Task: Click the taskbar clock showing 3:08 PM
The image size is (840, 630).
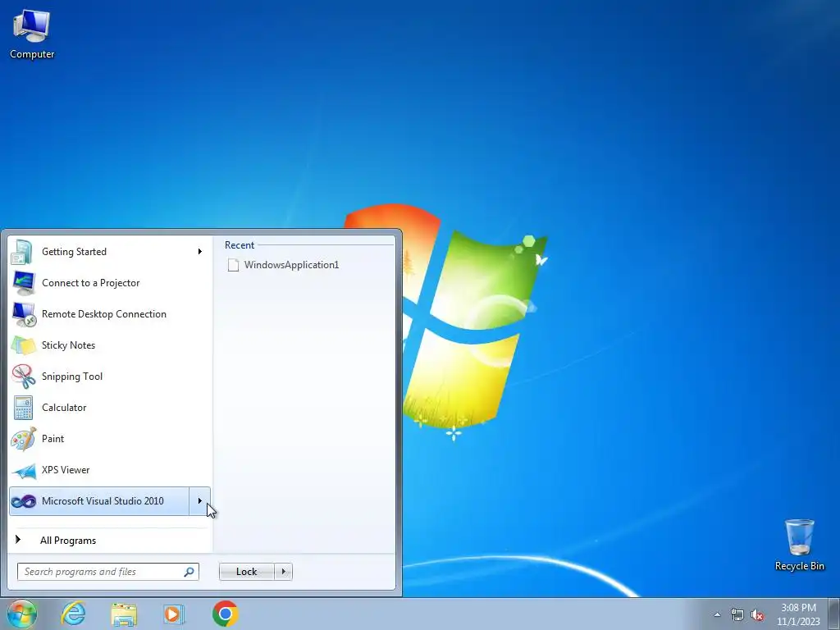Action: pyautogui.click(x=798, y=614)
